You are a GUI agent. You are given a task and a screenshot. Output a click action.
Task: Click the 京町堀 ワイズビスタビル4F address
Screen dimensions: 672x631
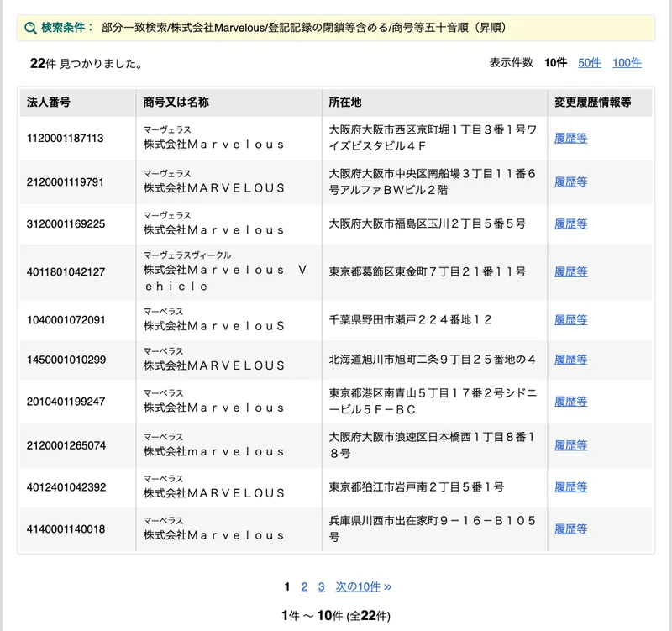tap(433, 138)
